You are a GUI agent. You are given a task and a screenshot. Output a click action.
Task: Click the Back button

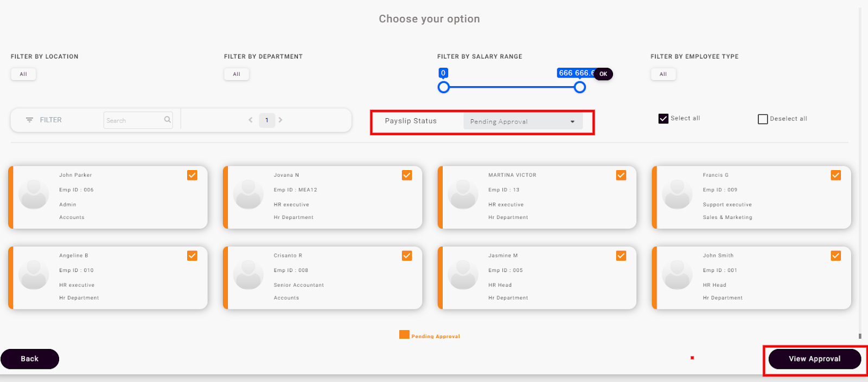30,359
